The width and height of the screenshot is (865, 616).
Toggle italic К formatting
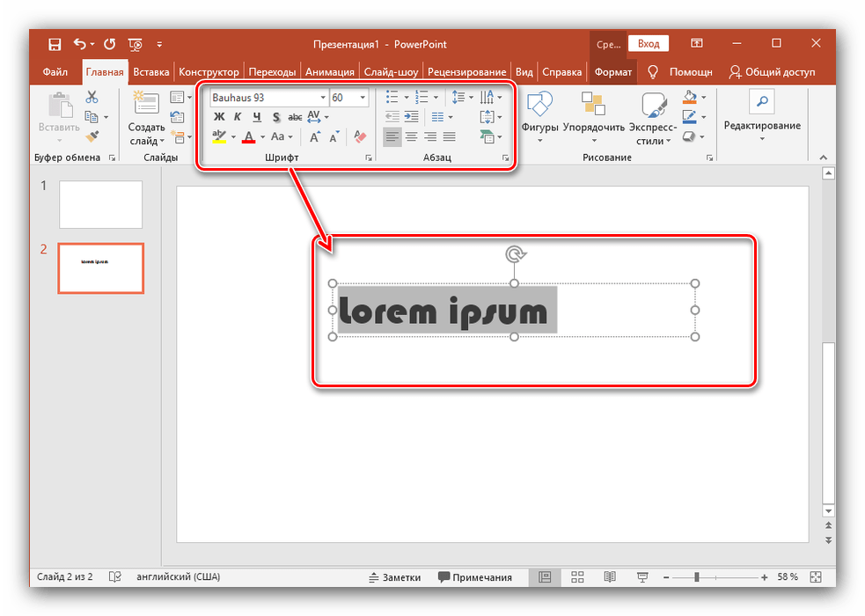238,117
